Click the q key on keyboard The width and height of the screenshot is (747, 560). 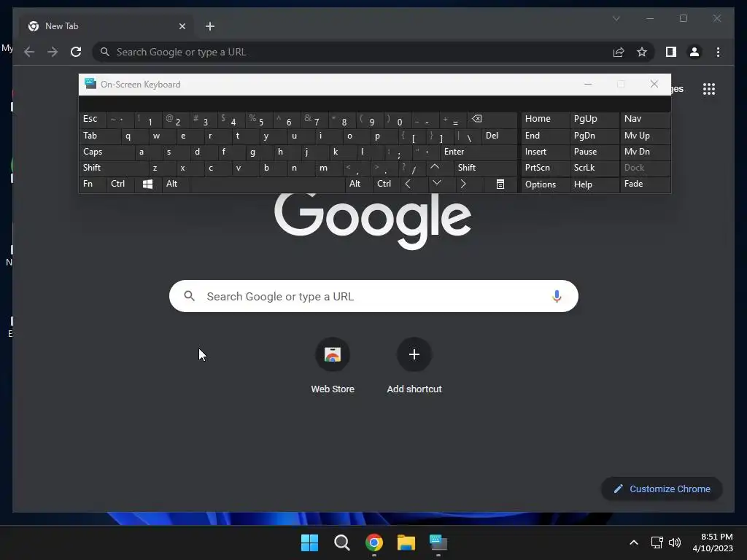coord(135,136)
